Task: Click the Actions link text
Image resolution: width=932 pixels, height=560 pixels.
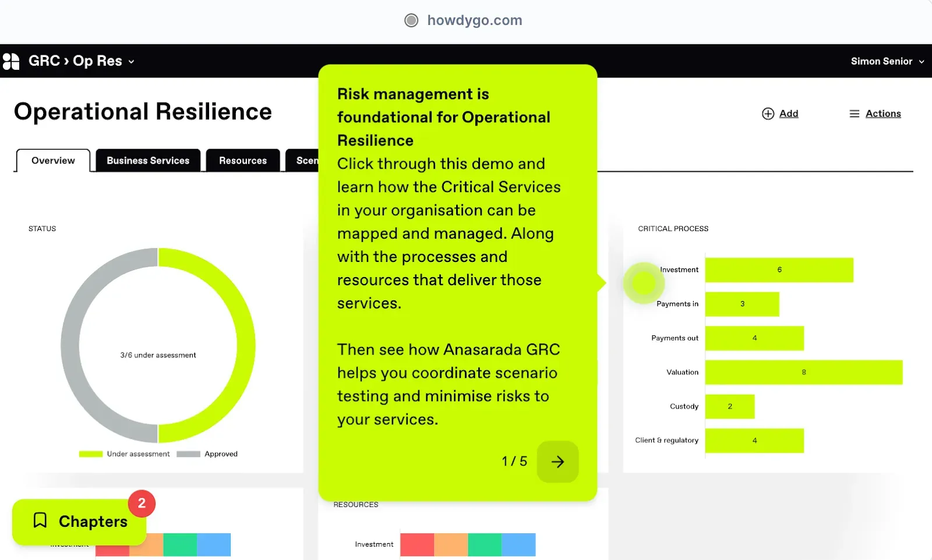Action: pyautogui.click(x=883, y=114)
